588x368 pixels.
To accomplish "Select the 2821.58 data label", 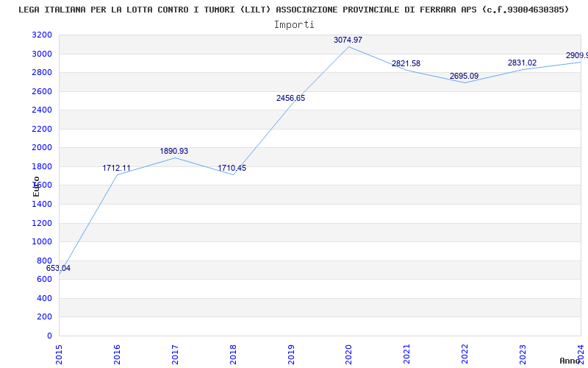I will point(406,64).
